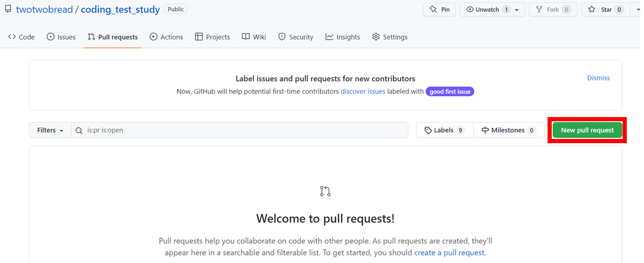Screen dimensions: 644x263
Task: Go to the Code tab
Action: click(x=21, y=37)
